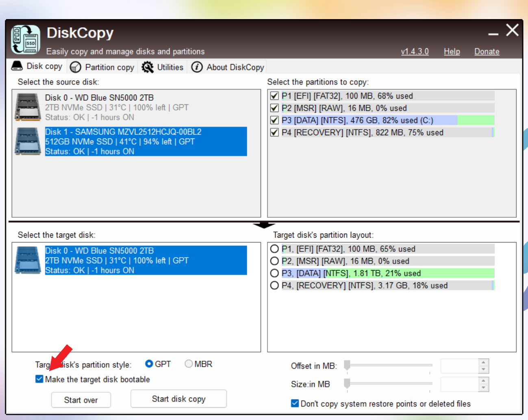Click the DiskCopy application logo icon
528x420 pixels.
click(x=25, y=39)
